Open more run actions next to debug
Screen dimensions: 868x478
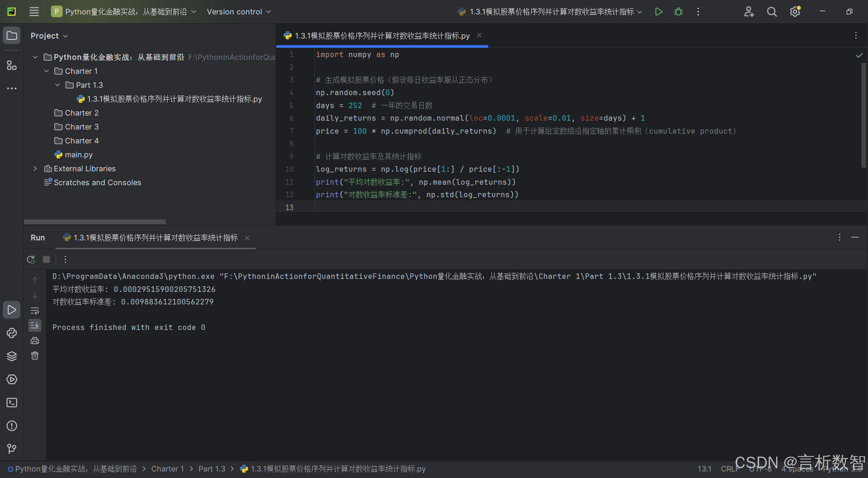point(698,12)
